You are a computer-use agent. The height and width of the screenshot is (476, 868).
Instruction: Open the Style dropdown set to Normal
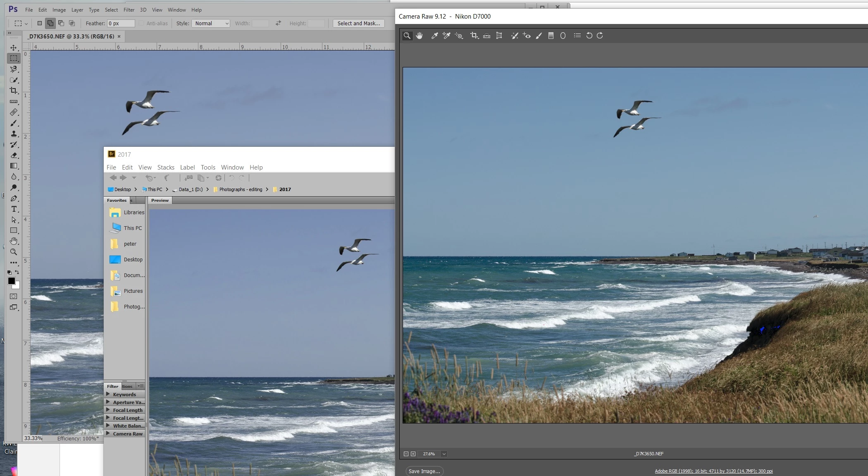[211, 23]
